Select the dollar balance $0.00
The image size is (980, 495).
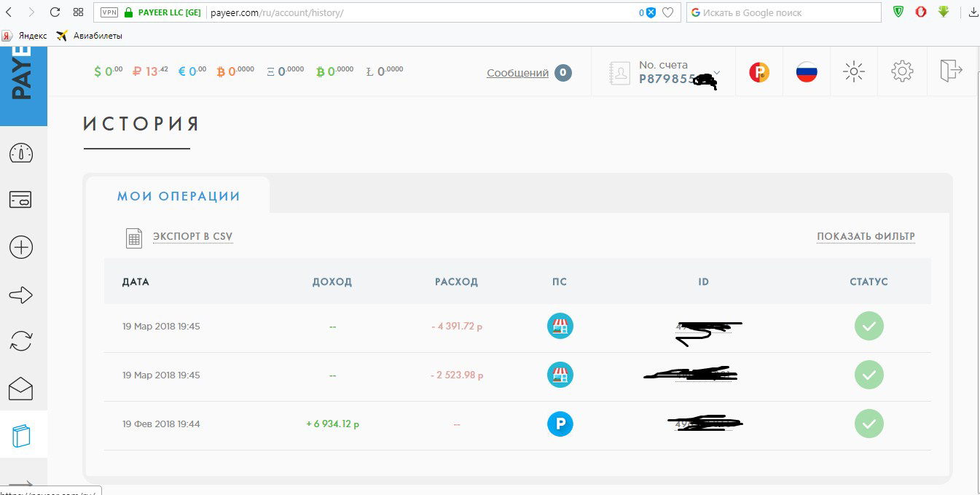(x=109, y=71)
